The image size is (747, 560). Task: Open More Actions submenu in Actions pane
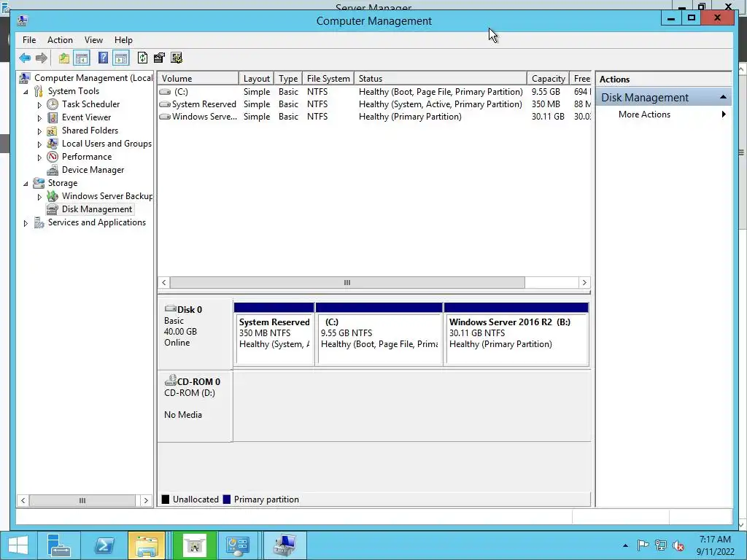pos(664,114)
